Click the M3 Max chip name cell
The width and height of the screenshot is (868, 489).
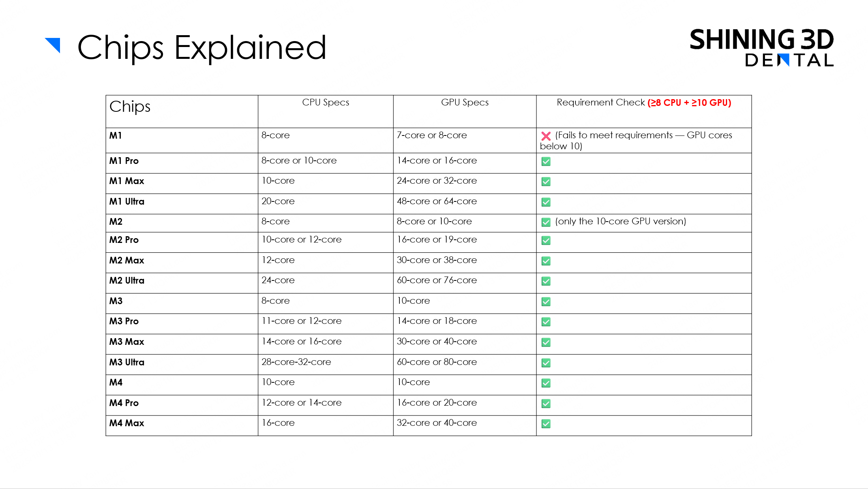(127, 342)
